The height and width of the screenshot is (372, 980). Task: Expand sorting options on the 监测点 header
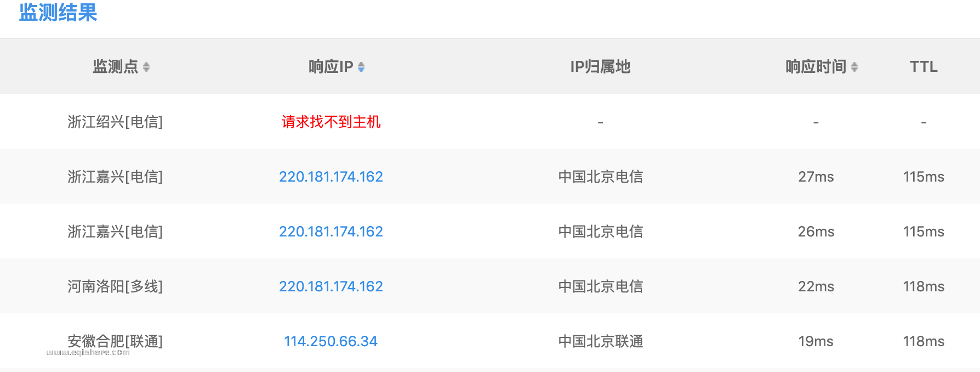(x=146, y=66)
